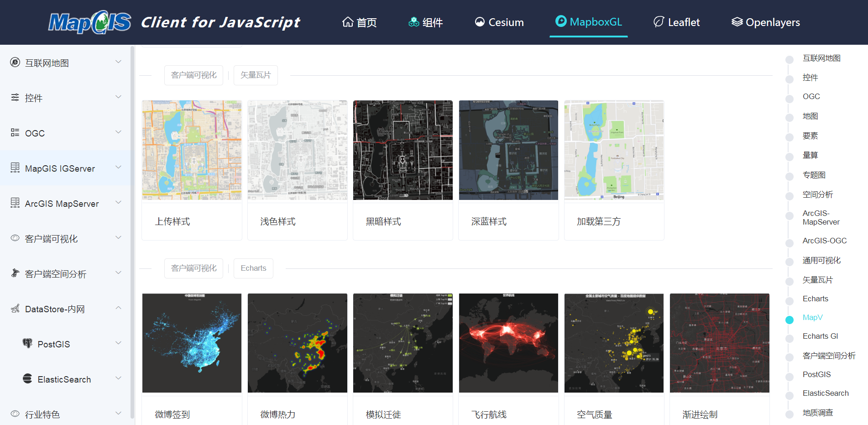Jump to 专题图 anchor link
Image resolution: width=868 pixels, height=425 pixels.
point(814,175)
